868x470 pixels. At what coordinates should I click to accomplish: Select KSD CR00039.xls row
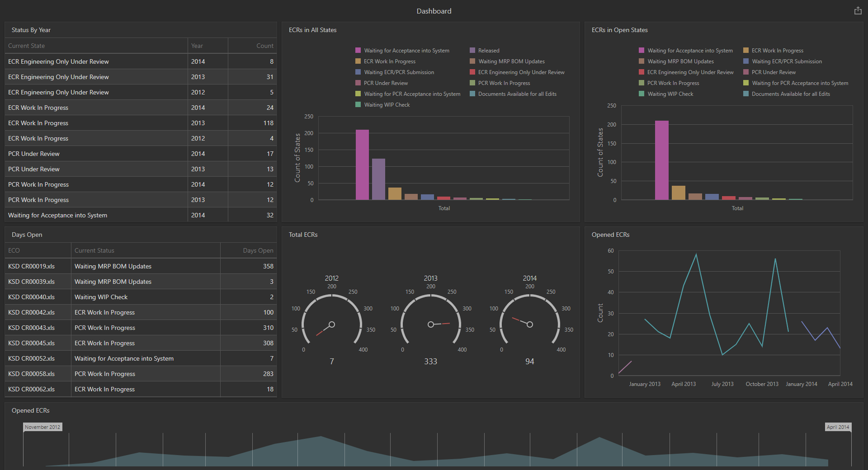click(x=141, y=282)
